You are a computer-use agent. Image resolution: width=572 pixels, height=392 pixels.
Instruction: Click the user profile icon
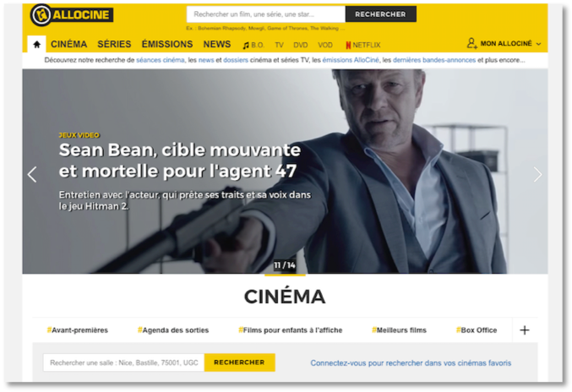point(471,43)
